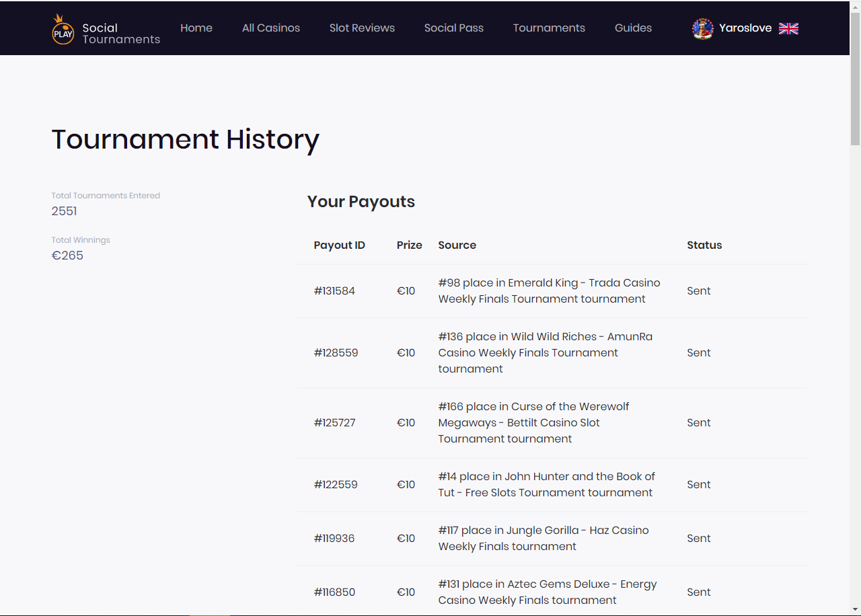Click the Social Tournaments brand text
The image size is (861, 616).
pos(121,34)
